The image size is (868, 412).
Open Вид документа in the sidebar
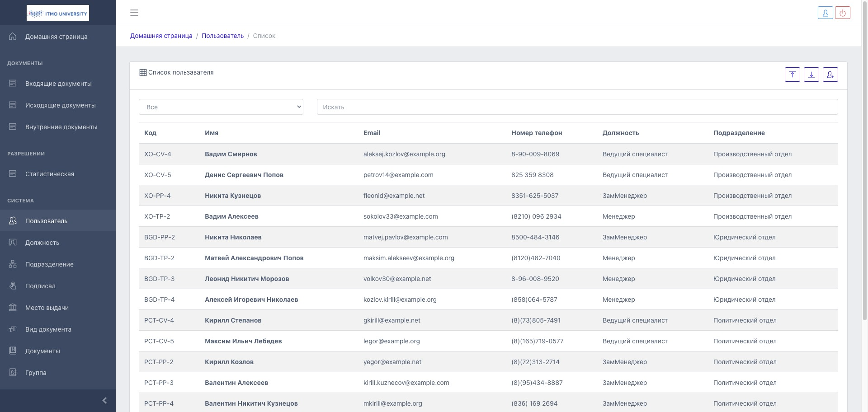48,329
